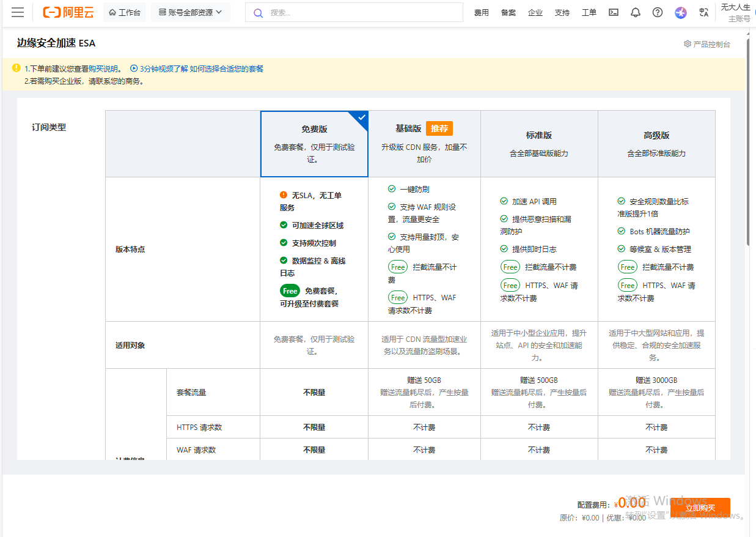Open the 费用 menu
The image size is (756, 537).
pos(482,12)
